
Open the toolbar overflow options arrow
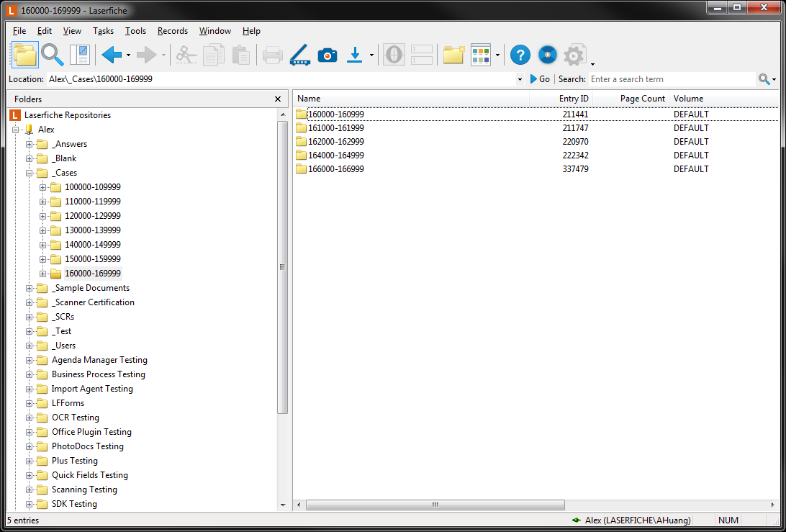(592, 63)
